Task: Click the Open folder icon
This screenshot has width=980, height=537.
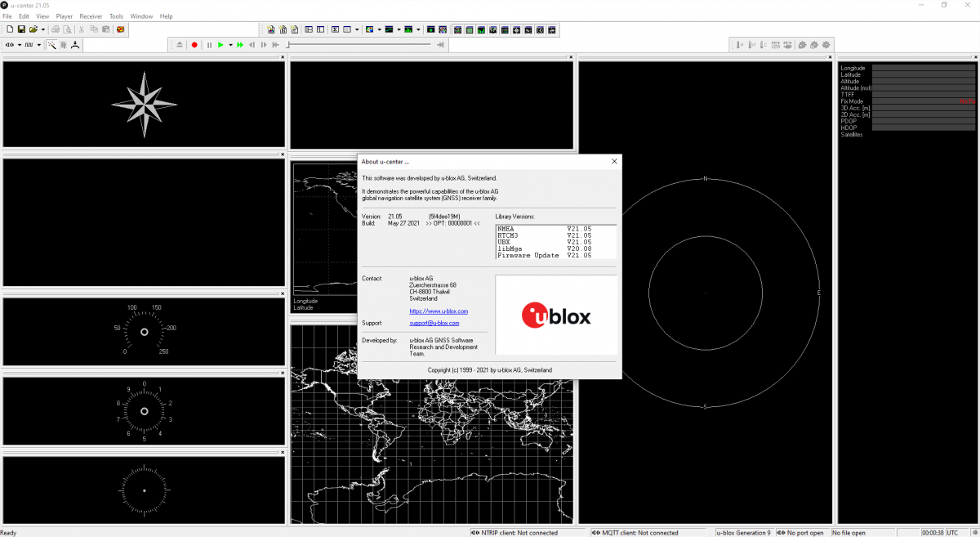Action: [x=33, y=29]
